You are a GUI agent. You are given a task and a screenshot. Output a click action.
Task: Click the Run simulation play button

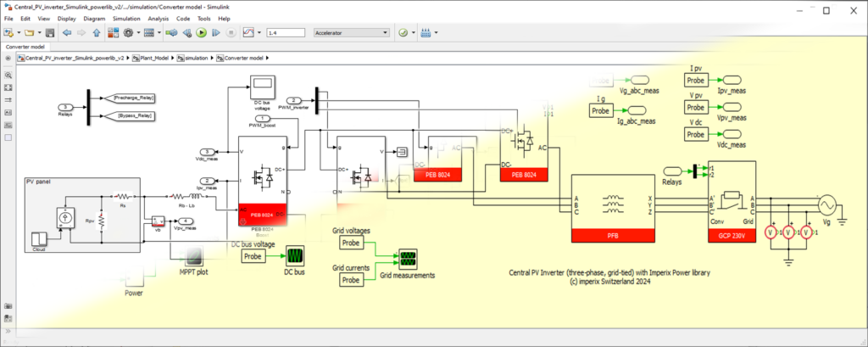[201, 33]
